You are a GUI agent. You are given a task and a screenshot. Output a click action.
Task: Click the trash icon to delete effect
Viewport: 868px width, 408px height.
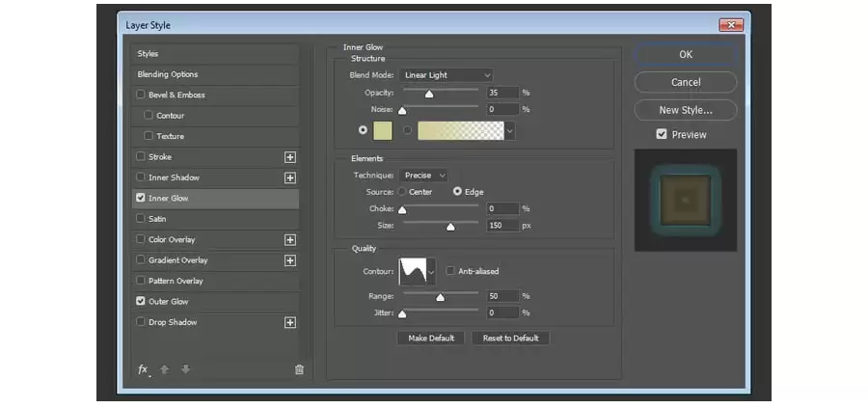pos(299,369)
